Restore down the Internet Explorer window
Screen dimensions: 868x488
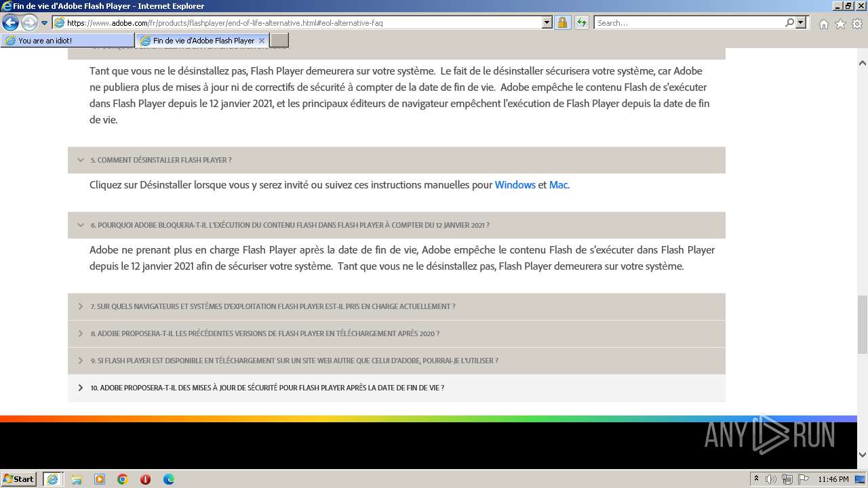848,6
